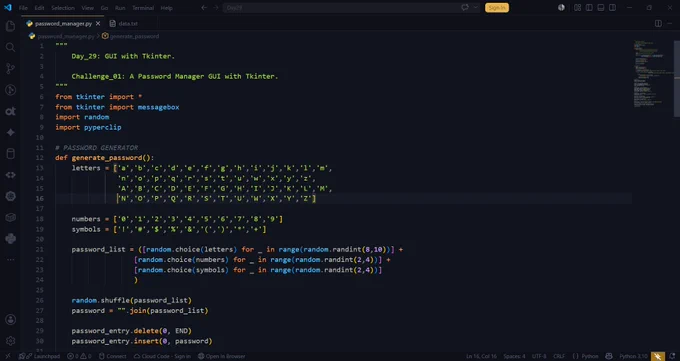This screenshot has width=680, height=361.
Task: Click the angle-brackets code icon in activity bar
Action: pyautogui.click(x=10, y=175)
